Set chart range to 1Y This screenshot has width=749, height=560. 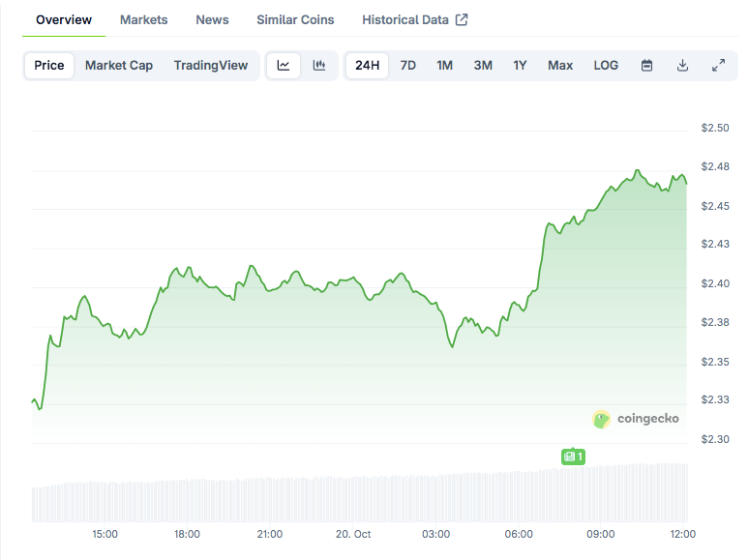520,66
